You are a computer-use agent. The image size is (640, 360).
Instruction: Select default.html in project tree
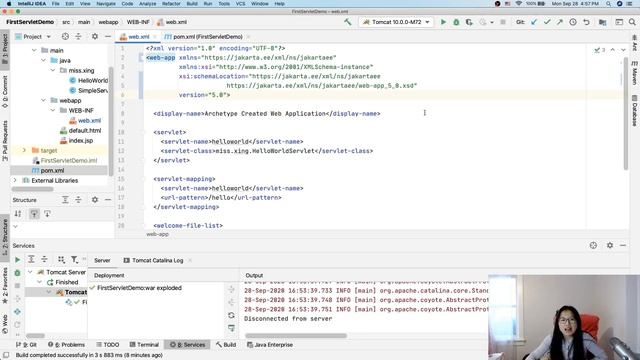(x=84, y=131)
